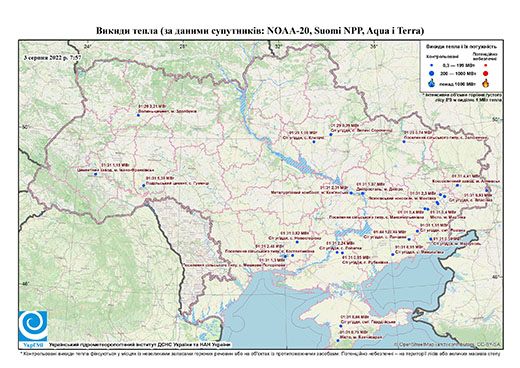This screenshot has width=520, height=368.
Task: Click the date stamp '3 серпня 2022 р. 7:57'
Action: [x=52, y=57]
